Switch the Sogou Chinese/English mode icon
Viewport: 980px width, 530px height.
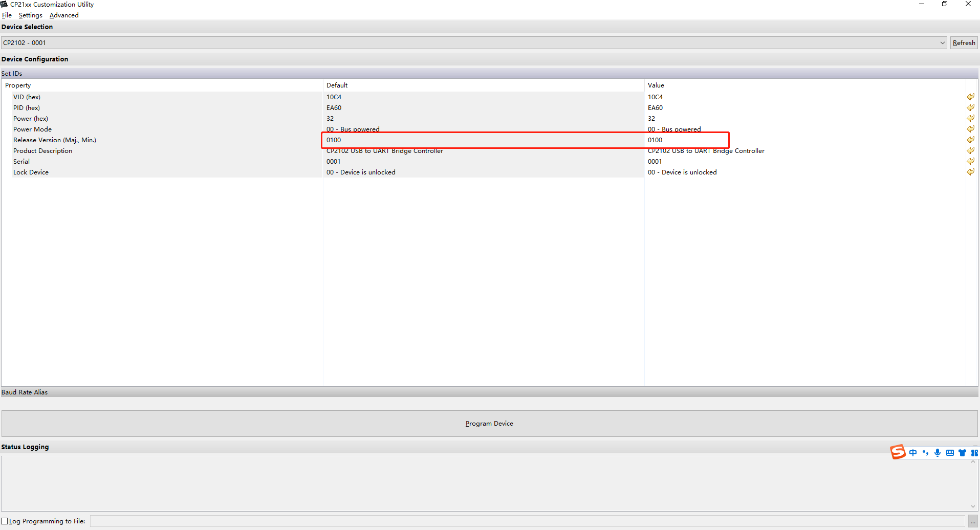pos(913,453)
